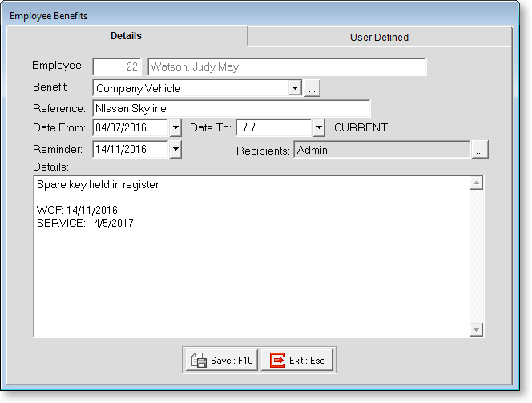Viewport: 532px width, 403px height.
Task: Open the Recipients ellipsis browse button
Action: (x=479, y=150)
